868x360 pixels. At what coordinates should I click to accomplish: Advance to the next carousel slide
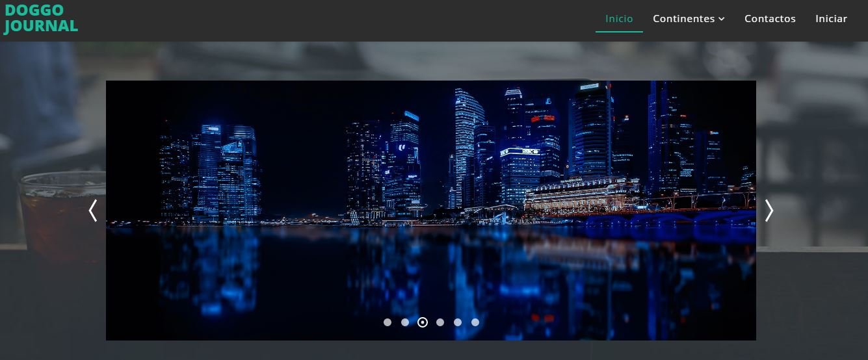[x=769, y=211]
